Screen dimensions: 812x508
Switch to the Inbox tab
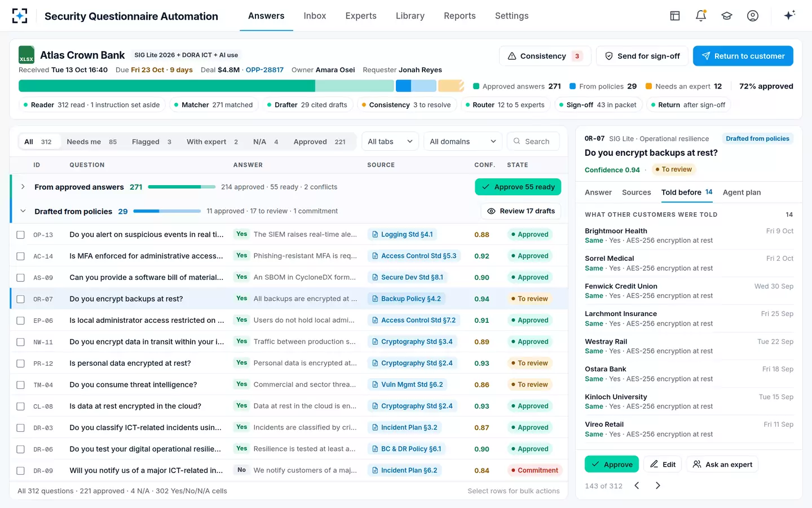(315, 16)
